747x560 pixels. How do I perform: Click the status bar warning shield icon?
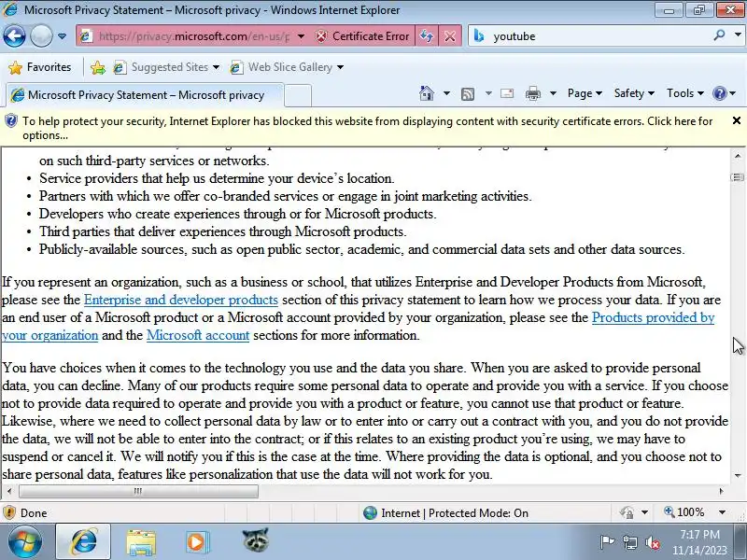pos(9,512)
